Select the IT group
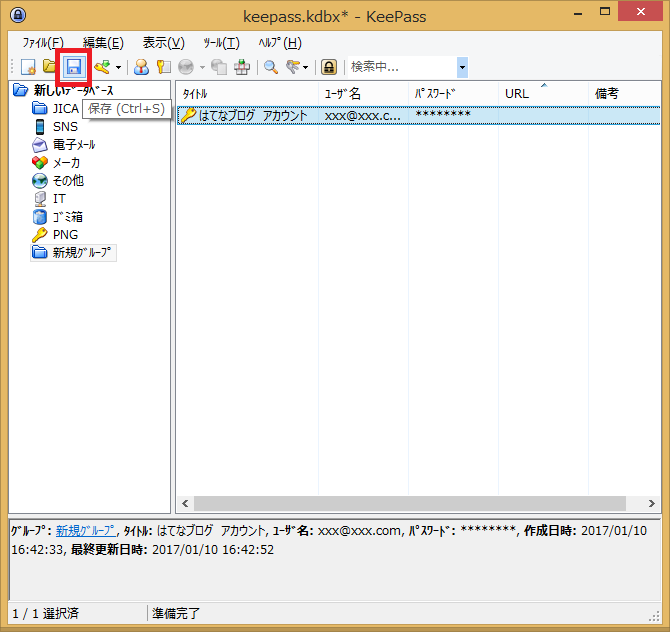 (59, 198)
